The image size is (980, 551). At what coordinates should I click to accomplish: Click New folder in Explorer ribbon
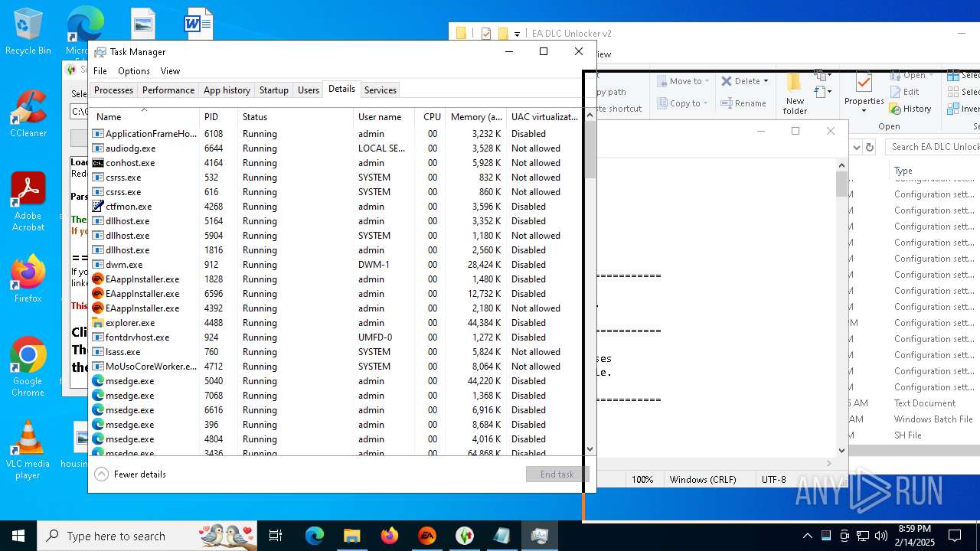click(x=795, y=93)
